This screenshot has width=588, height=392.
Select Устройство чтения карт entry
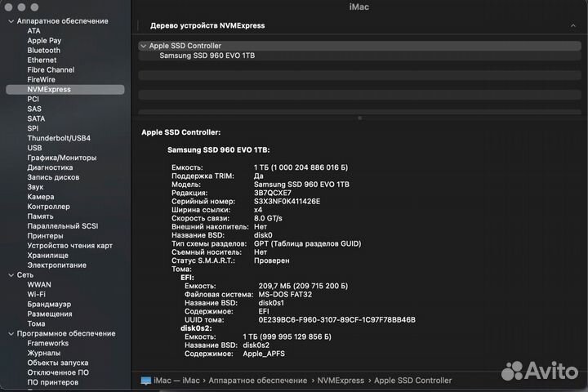pyautogui.click(x=69, y=245)
